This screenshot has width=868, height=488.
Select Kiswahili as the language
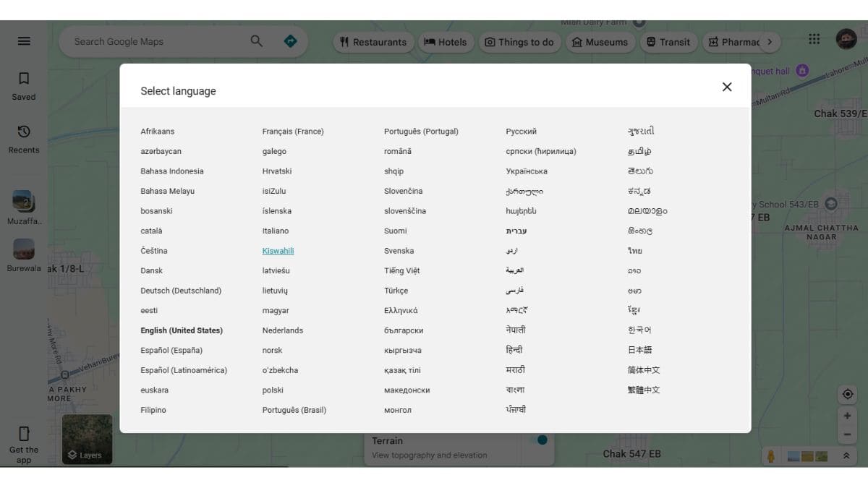click(x=278, y=250)
